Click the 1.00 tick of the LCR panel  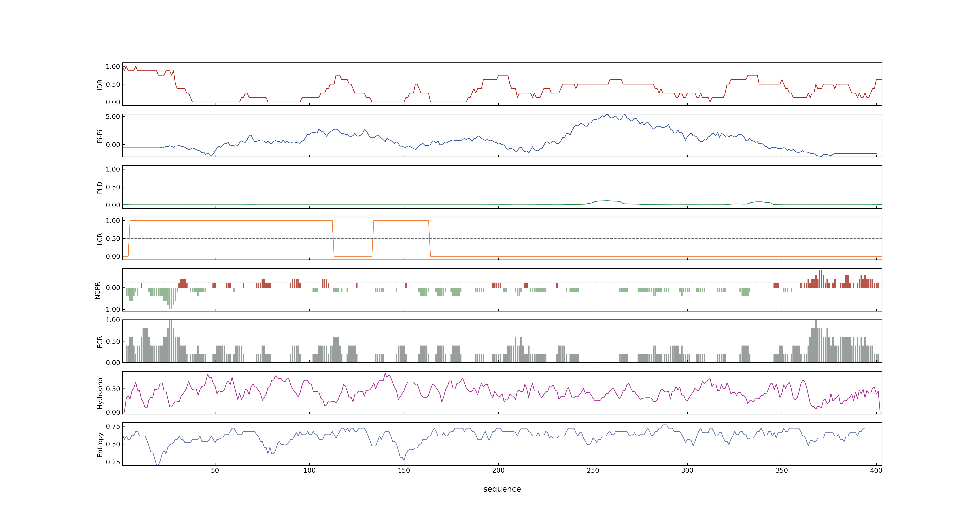113,221
